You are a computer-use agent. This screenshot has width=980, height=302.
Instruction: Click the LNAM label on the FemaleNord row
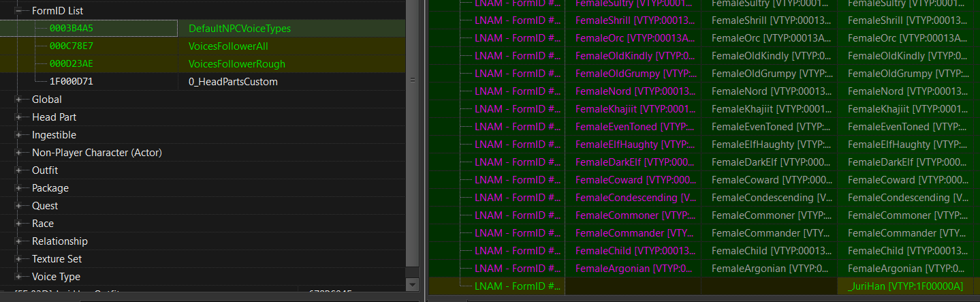click(x=518, y=91)
